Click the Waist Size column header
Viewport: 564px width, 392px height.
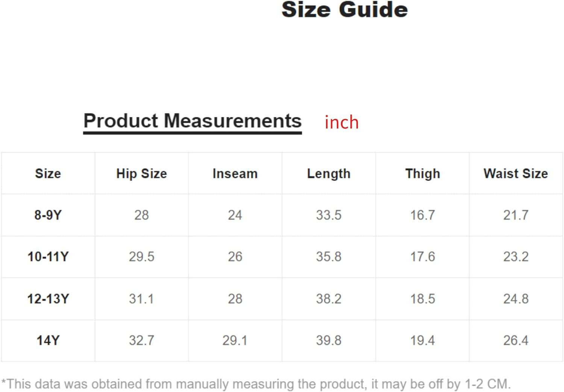coord(516,173)
